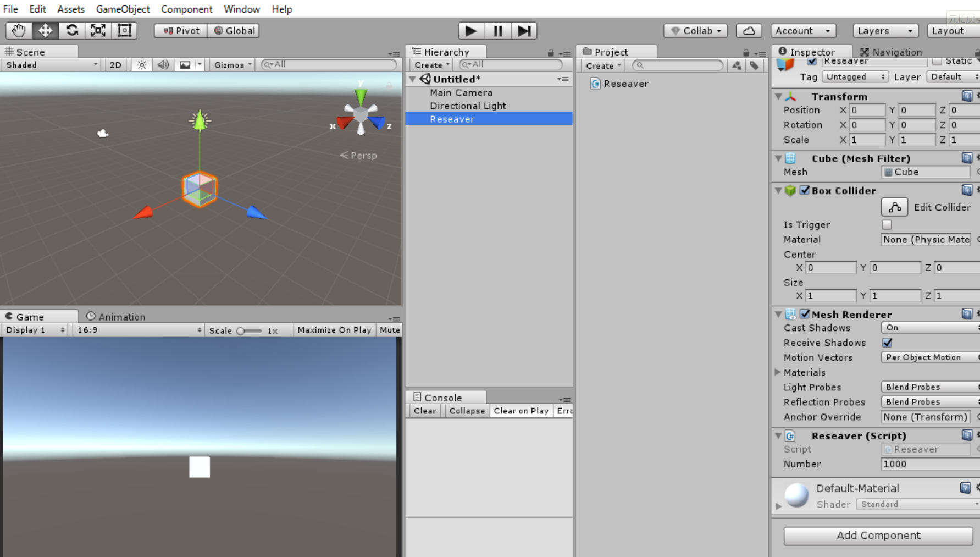
Task: Toggle Console Collapse button
Action: coord(467,411)
